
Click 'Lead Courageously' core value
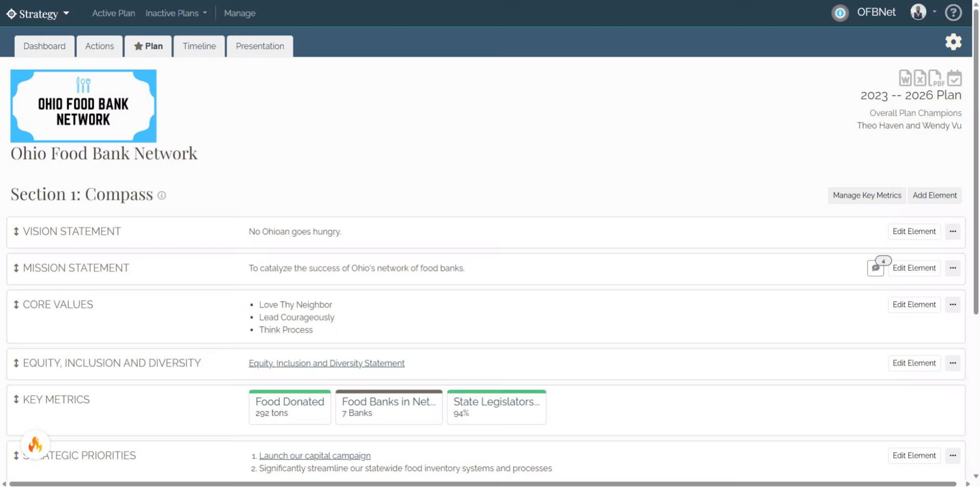coord(297,317)
